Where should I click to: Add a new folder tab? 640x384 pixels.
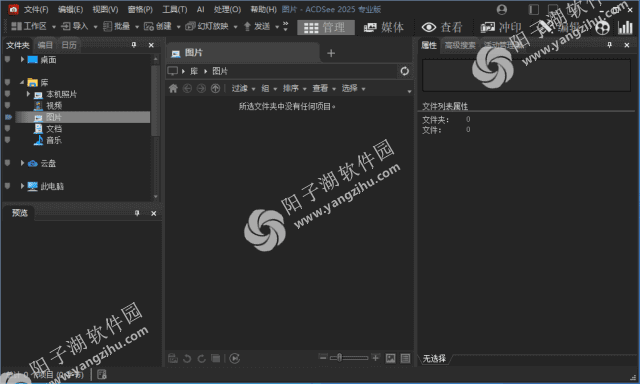331,53
